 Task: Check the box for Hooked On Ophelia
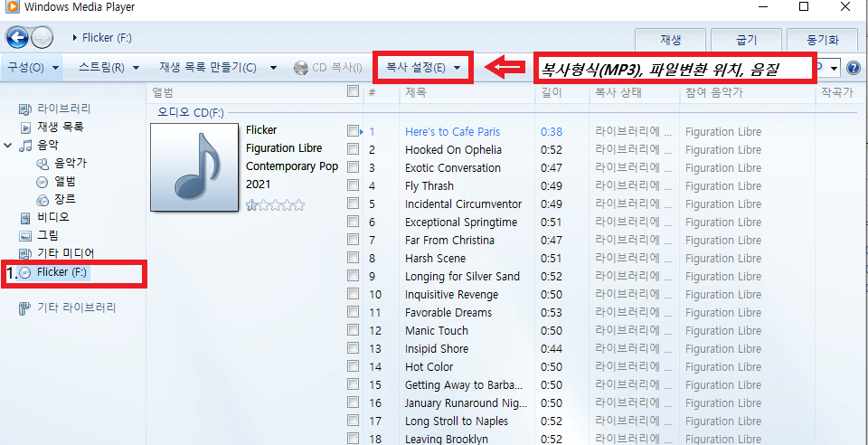pos(353,149)
